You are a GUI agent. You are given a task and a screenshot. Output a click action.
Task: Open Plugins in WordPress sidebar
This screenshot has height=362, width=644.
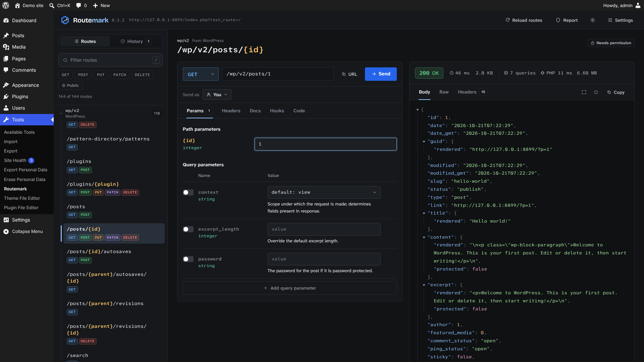(27, 97)
